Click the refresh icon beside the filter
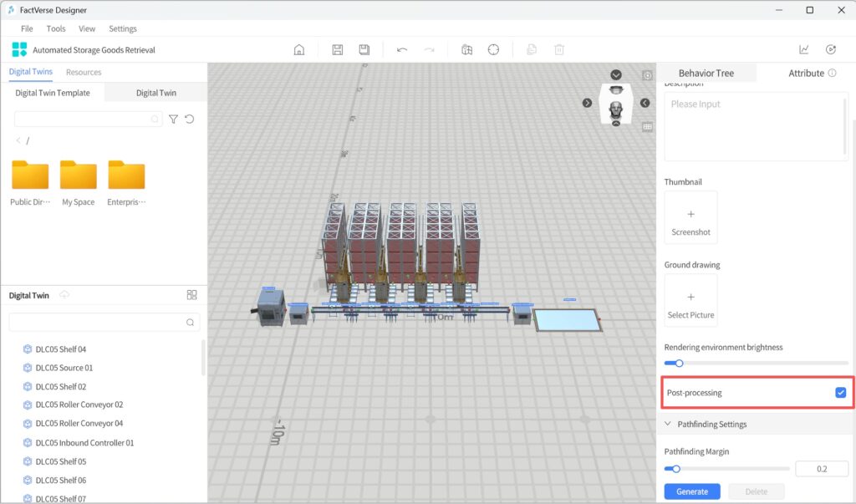The width and height of the screenshot is (856, 504). (190, 120)
